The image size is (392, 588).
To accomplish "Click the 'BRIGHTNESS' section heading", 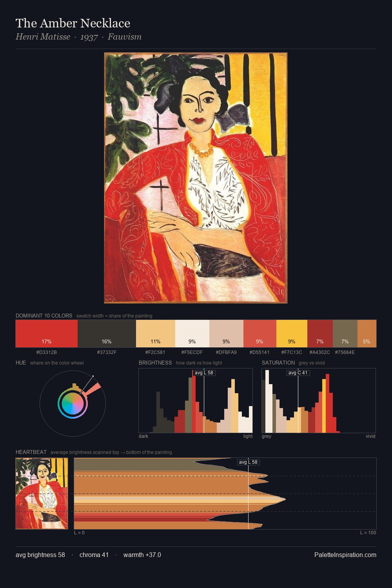I will pyautogui.click(x=155, y=363).
